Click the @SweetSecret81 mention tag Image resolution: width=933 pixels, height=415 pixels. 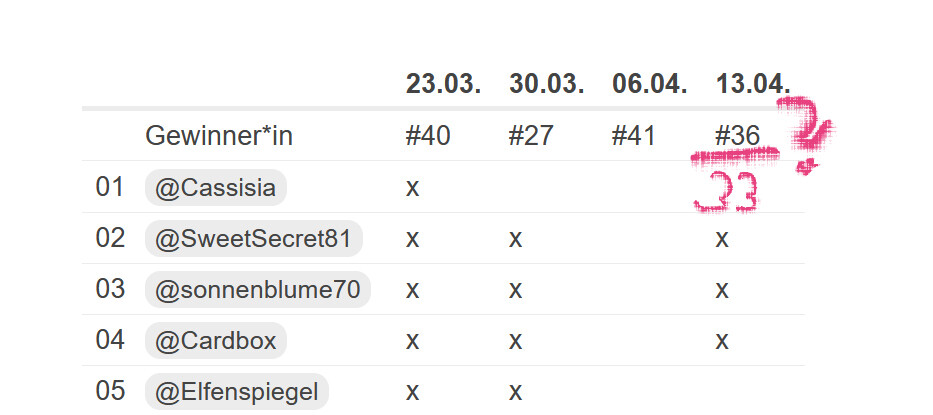point(253,239)
